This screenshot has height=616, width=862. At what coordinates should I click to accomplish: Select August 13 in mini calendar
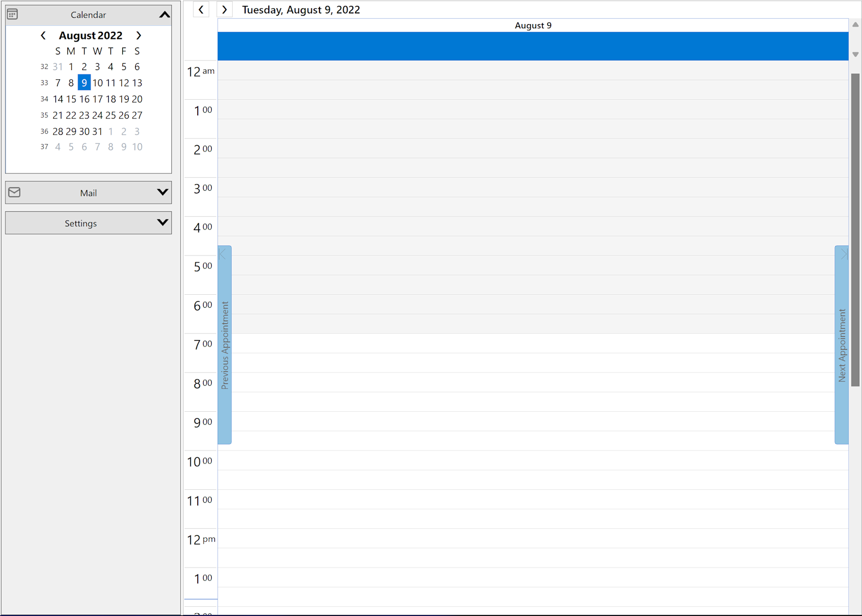click(137, 82)
